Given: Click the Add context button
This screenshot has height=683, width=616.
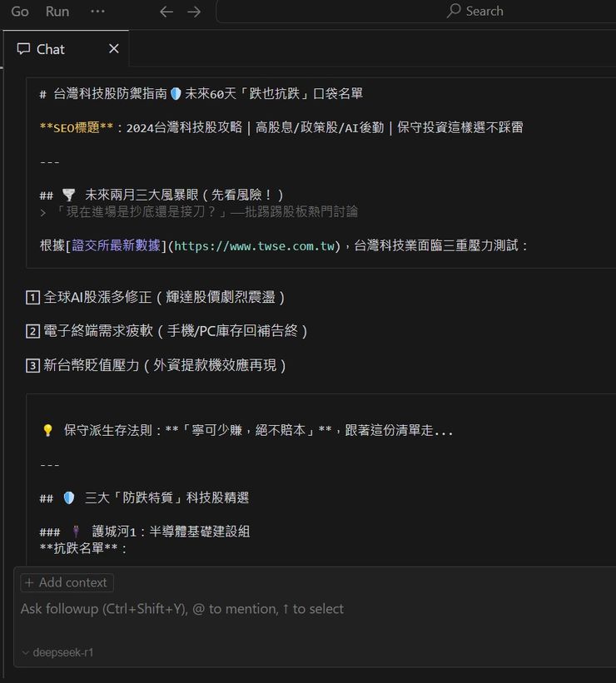Looking at the screenshot, I should click(x=67, y=582).
